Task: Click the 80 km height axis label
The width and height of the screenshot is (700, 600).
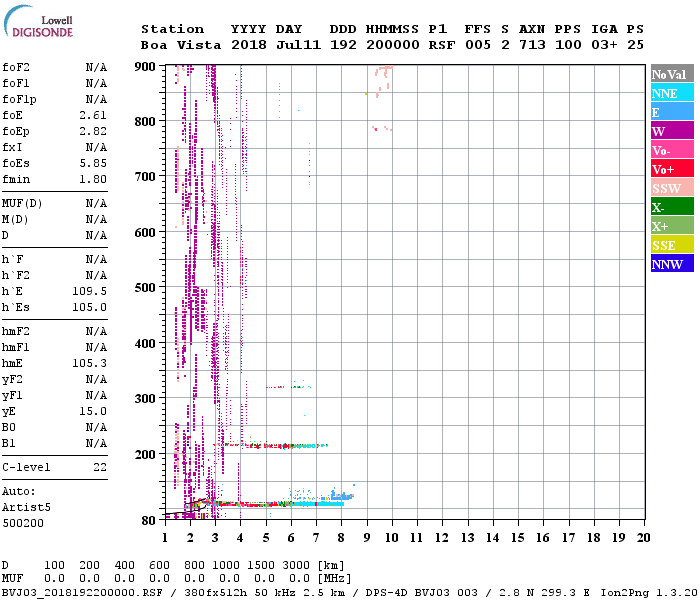Action: click(149, 521)
